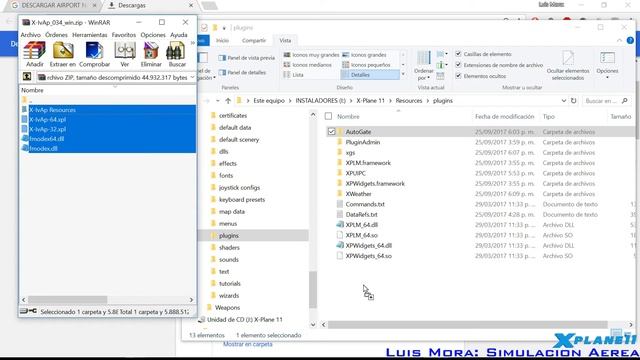Select the XPUIPC folder
The height and width of the screenshot is (360, 640).
point(356,173)
